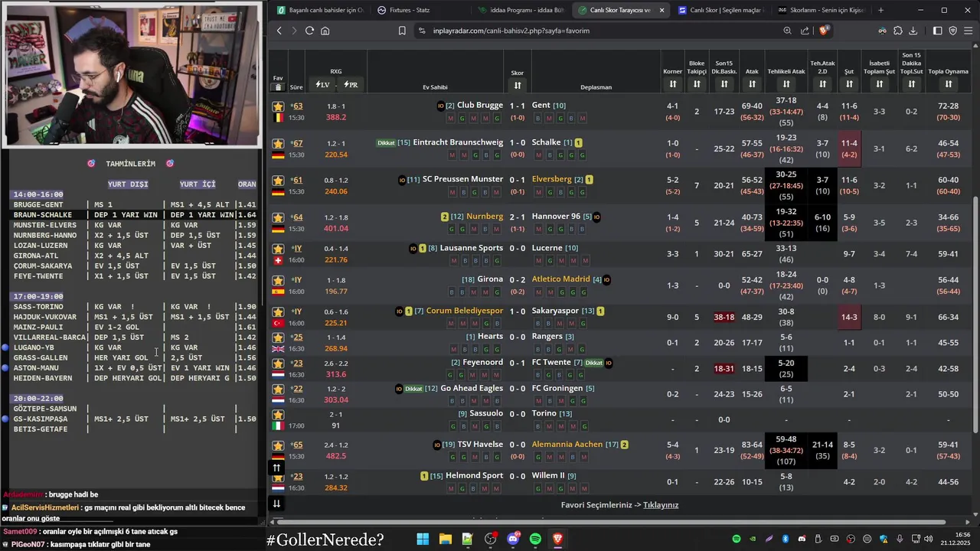
Task: Toggle the Hearts vs Rangers favorite star
Action: (278, 337)
